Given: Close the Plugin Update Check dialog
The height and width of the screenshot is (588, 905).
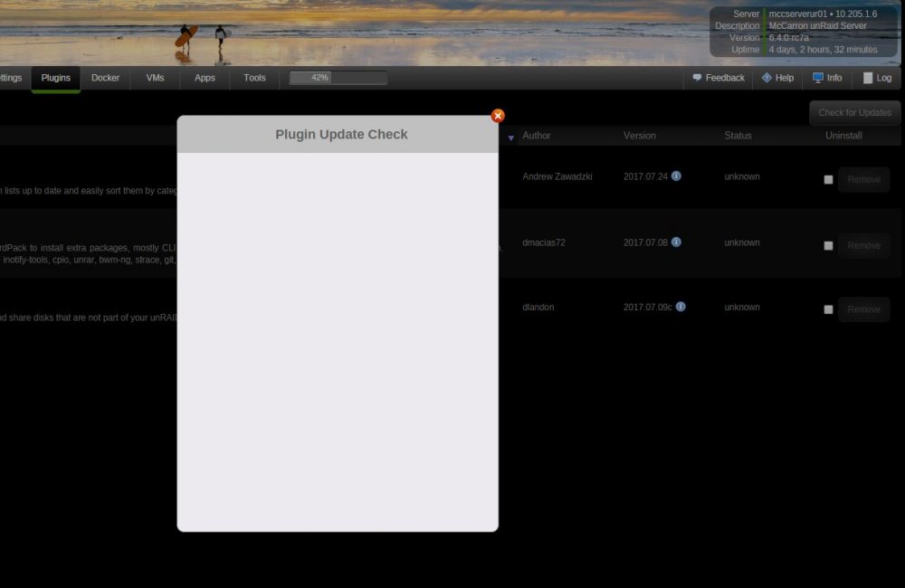Looking at the screenshot, I should (498, 116).
